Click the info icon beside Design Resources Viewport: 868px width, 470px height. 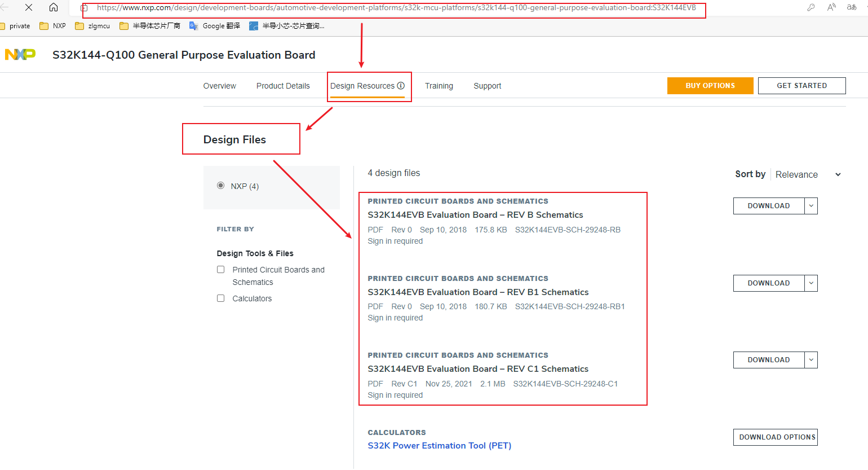pyautogui.click(x=401, y=86)
